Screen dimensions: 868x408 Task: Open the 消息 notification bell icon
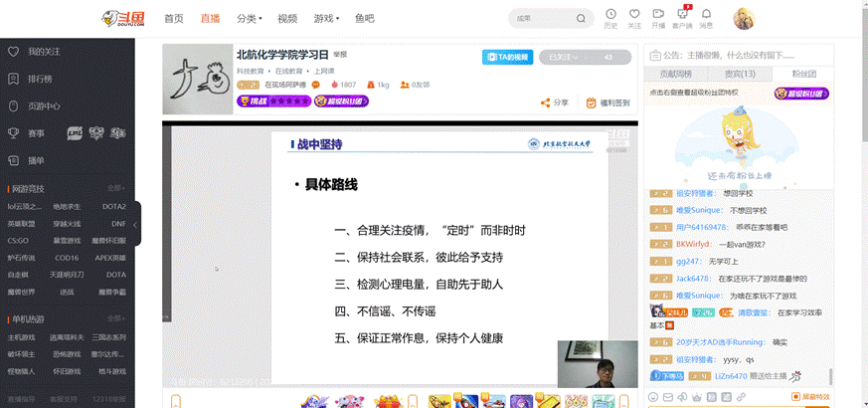pos(706,17)
